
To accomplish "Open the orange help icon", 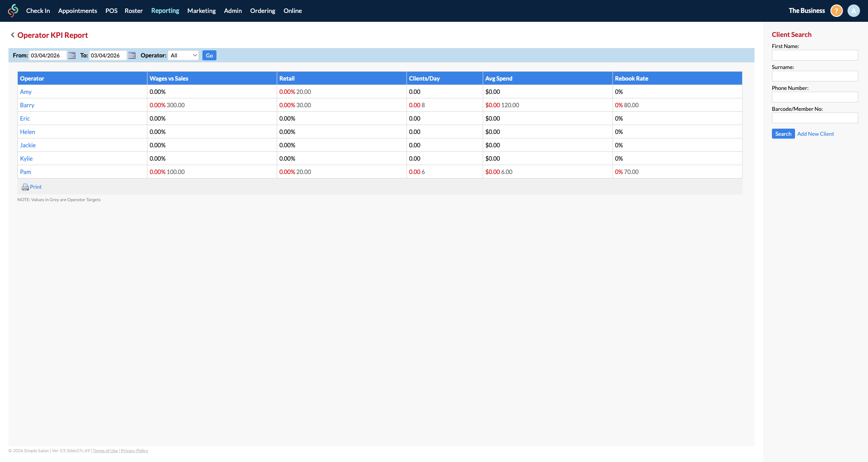I will pos(836,10).
